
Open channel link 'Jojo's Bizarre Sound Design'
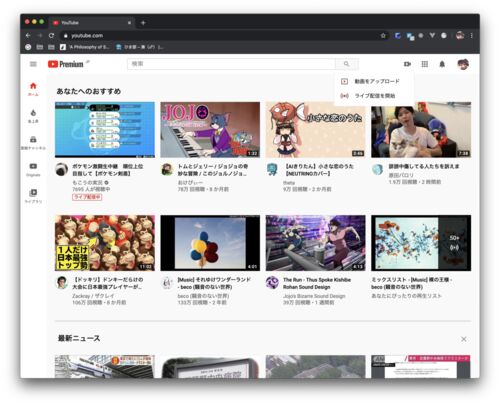tap(314, 296)
